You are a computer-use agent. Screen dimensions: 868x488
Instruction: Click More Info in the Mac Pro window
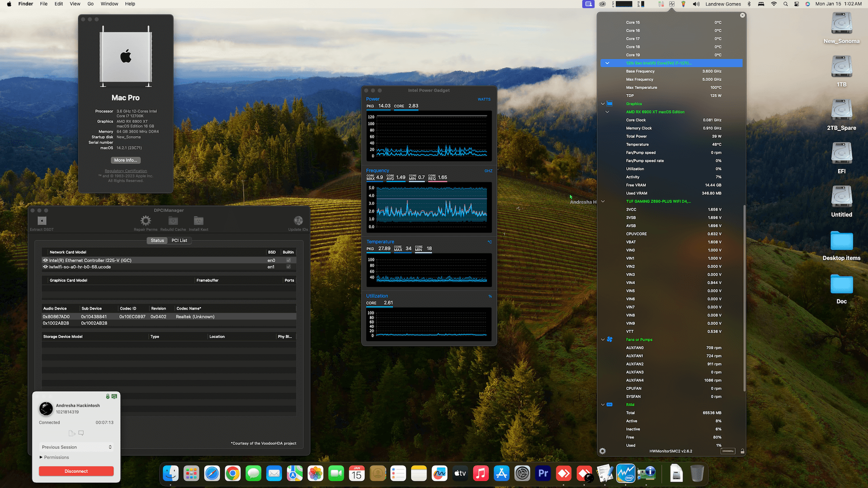tap(125, 160)
